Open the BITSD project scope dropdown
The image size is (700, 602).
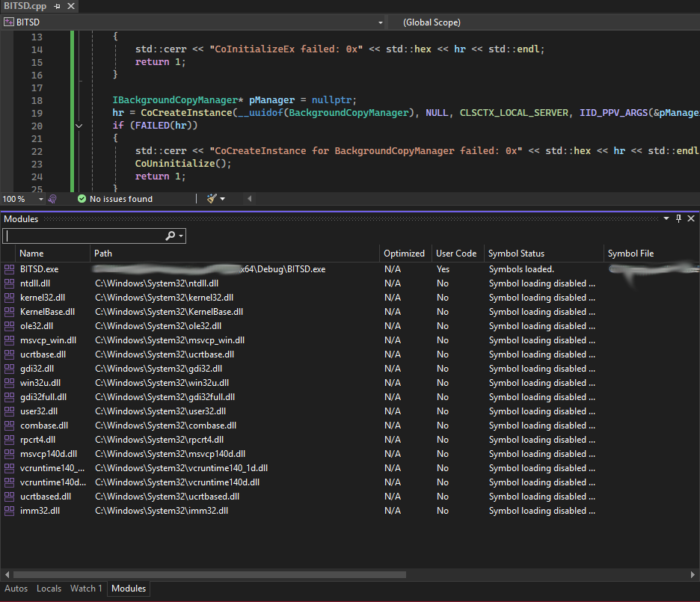tap(381, 22)
